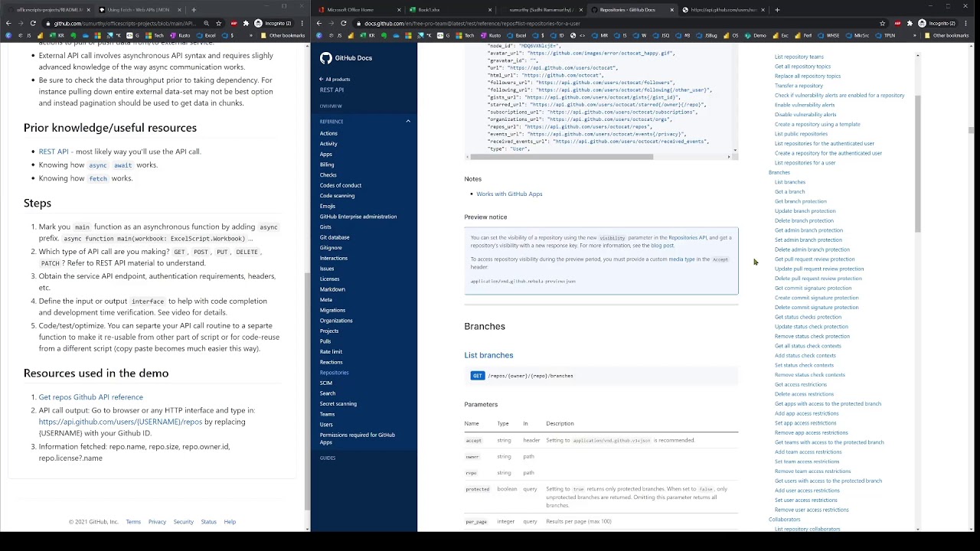Open the Billing reference page
Viewport: 980px width, 551px height.
click(x=327, y=165)
